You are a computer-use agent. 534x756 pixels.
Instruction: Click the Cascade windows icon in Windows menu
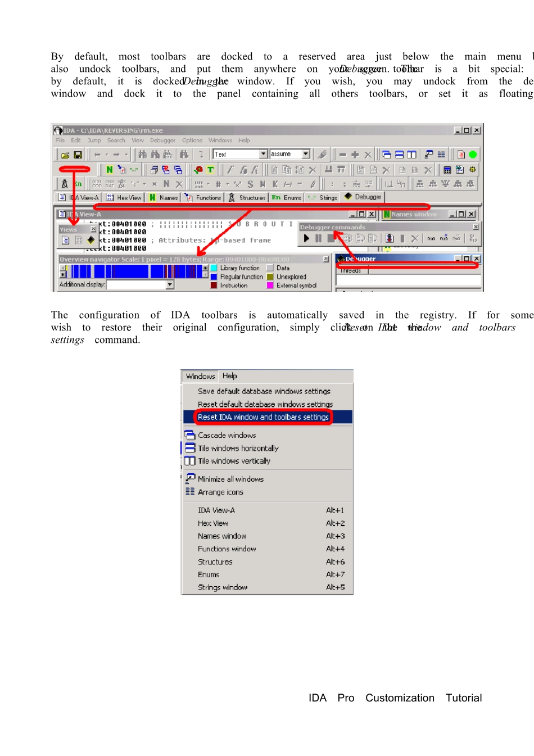coord(190,434)
